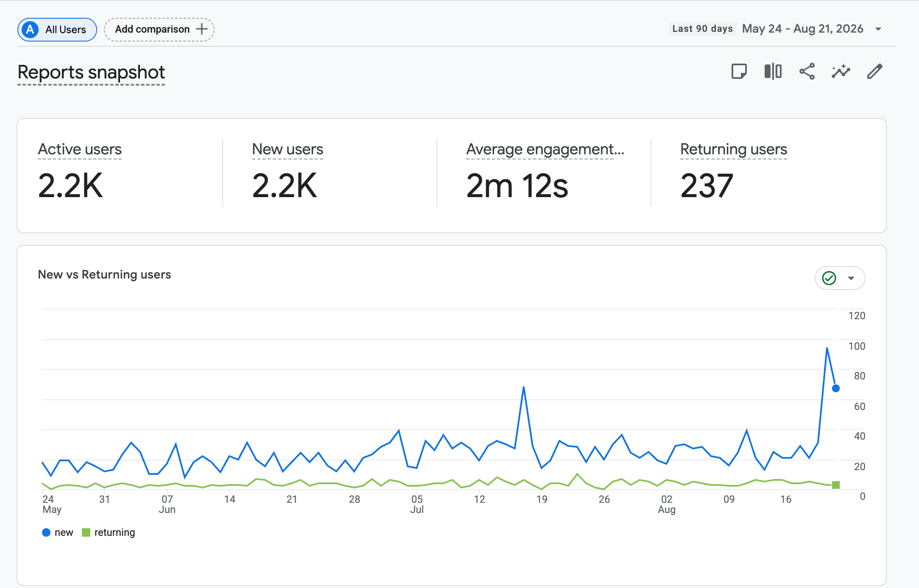Image resolution: width=919 pixels, height=588 pixels.
Task: Click the share report icon
Action: tap(807, 72)
